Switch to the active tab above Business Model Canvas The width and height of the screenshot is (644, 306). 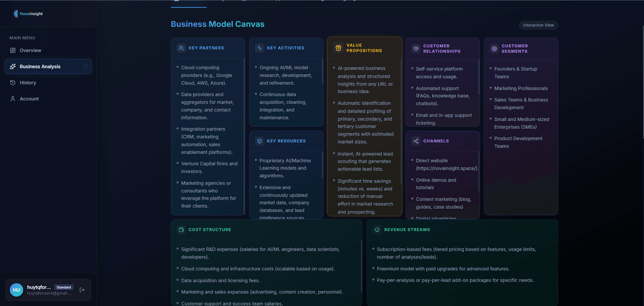(188, 2)
